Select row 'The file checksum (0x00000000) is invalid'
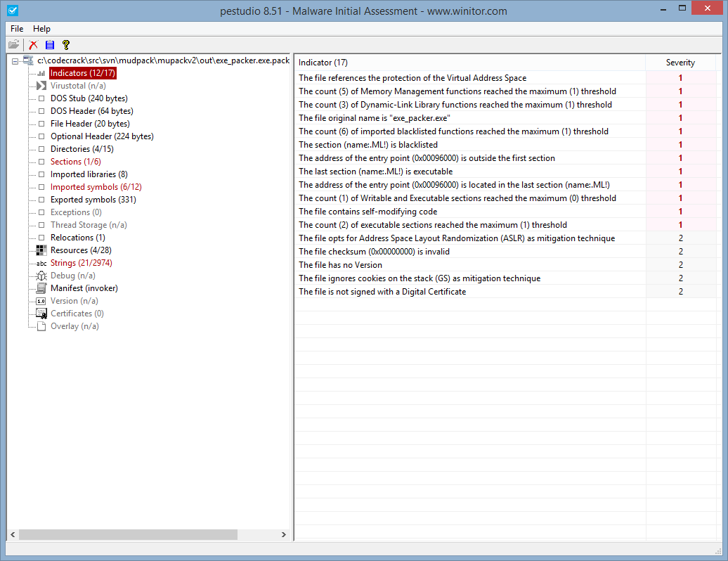728x561 pixels. point(505,252)
